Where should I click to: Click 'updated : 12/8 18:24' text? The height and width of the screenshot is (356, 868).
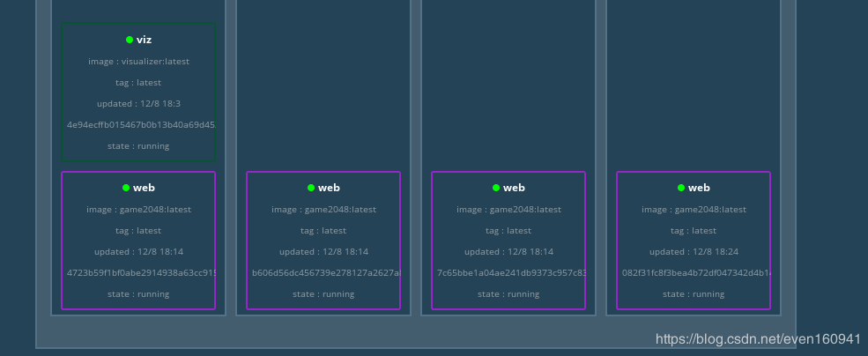click(x=694, y=252)
